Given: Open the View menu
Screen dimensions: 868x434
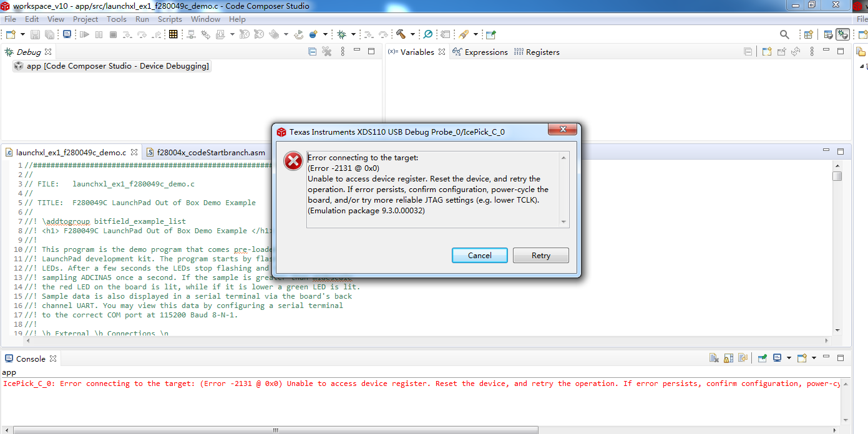Looking at the screenshot, I should pos(56,19).
